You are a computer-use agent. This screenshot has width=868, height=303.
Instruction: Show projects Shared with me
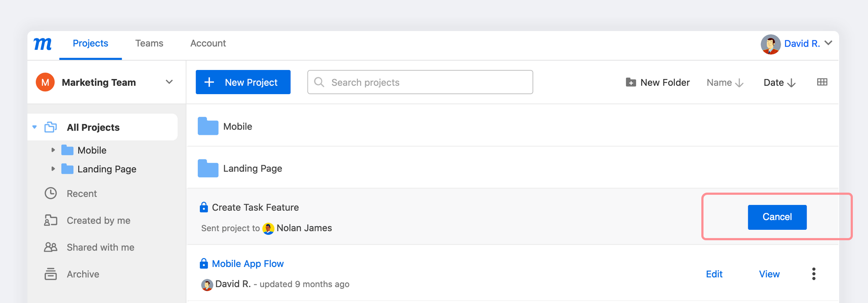100,247
